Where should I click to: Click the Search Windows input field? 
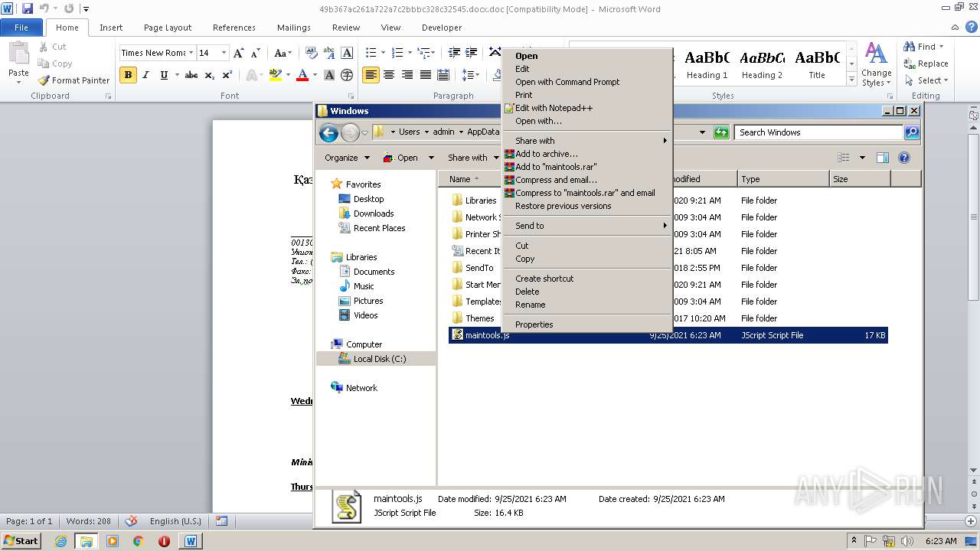click(x=819, y=132)
